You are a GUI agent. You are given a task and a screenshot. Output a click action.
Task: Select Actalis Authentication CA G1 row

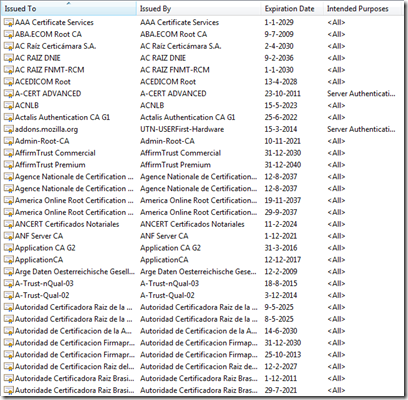click(x=203, y=117)
